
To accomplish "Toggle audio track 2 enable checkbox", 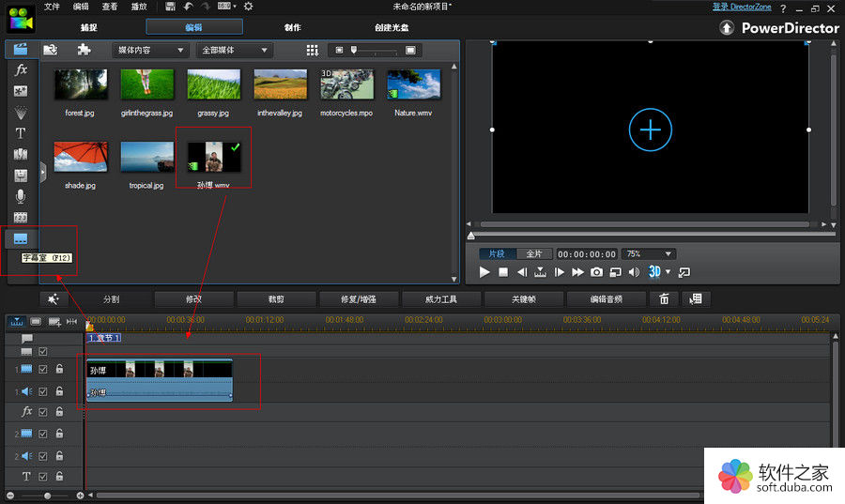I will tap(43, 456).
